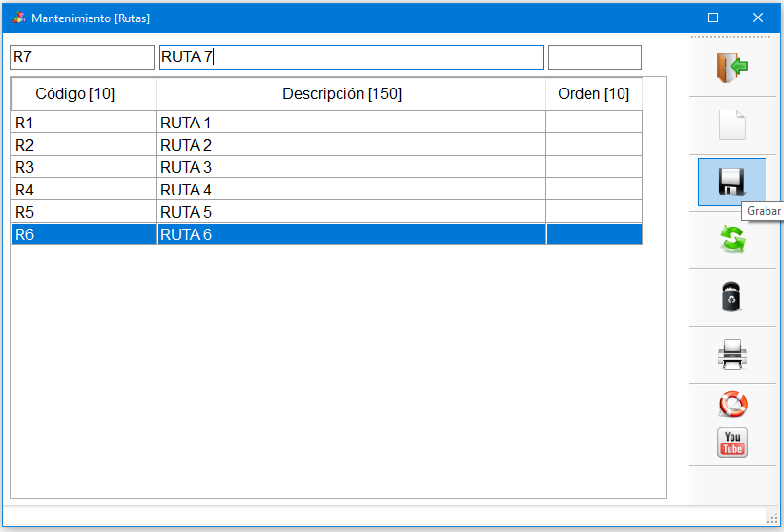Click the Orden [10] column header

(x=594, y=94)
